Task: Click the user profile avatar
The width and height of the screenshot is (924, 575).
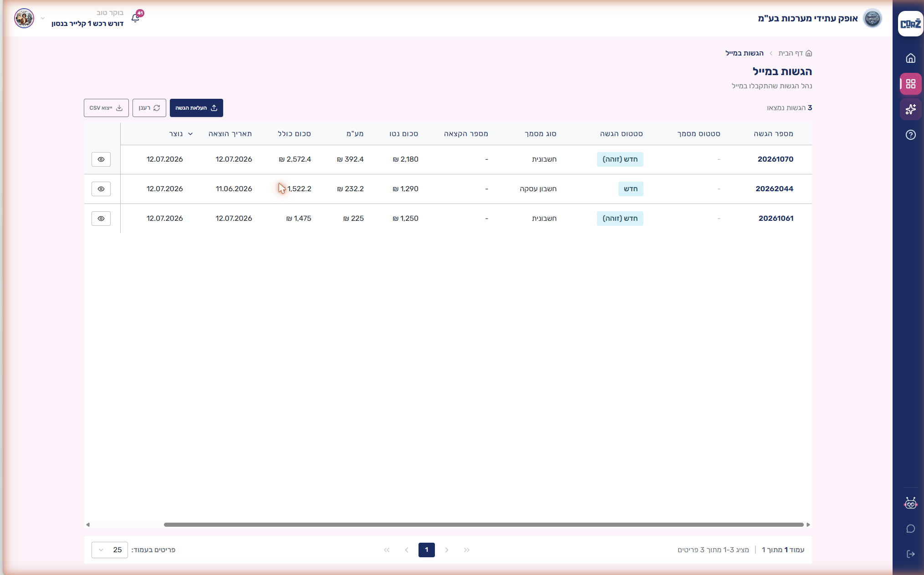Action: [24, 18]
